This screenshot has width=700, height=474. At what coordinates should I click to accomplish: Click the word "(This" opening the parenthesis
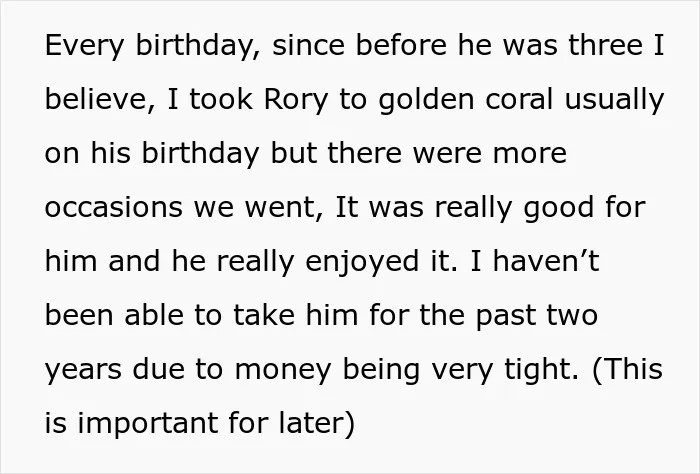click(627, 370)
